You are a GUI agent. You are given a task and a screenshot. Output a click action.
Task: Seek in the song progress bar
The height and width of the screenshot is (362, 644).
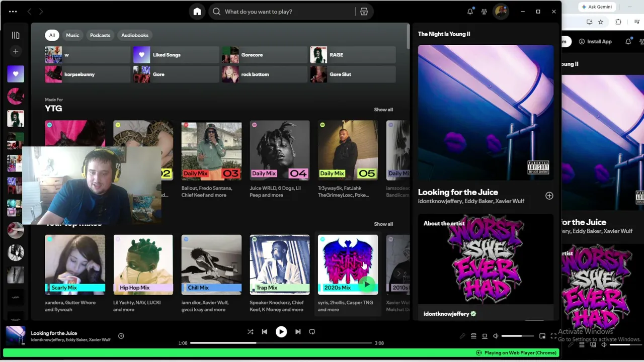(x=281, y=343)
